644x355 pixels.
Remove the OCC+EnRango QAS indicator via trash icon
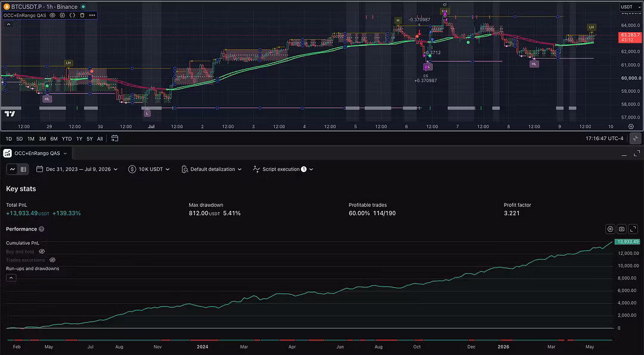pos(82,15)
